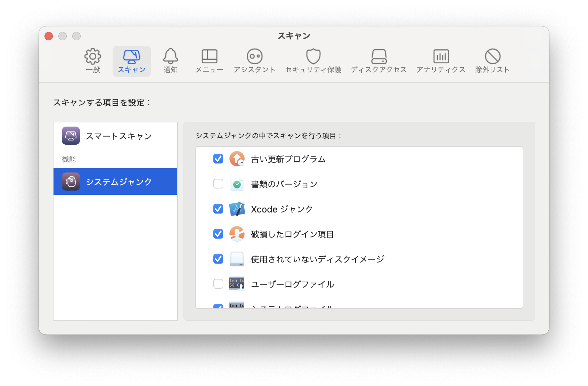
Task: Open the 除外リスト prohibited icon tab
Action: point(492,56)
